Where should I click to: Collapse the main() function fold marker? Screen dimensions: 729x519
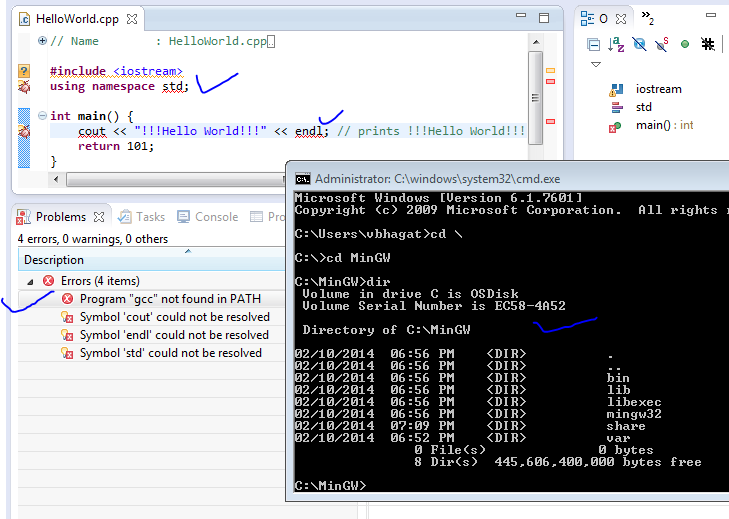[41, 116]
